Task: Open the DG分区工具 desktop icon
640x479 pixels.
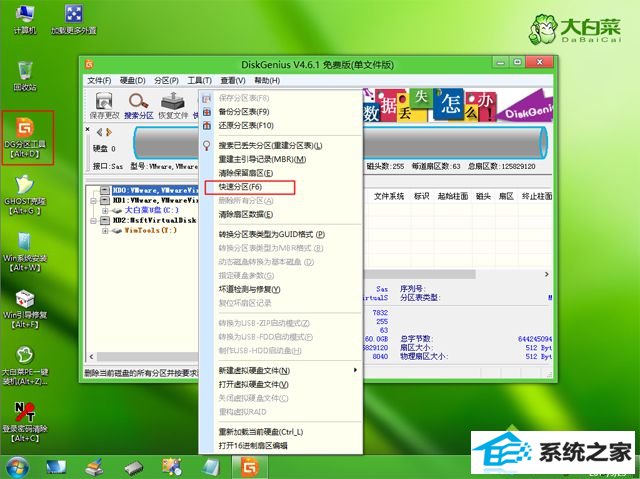Action: (x=25, y=137)
